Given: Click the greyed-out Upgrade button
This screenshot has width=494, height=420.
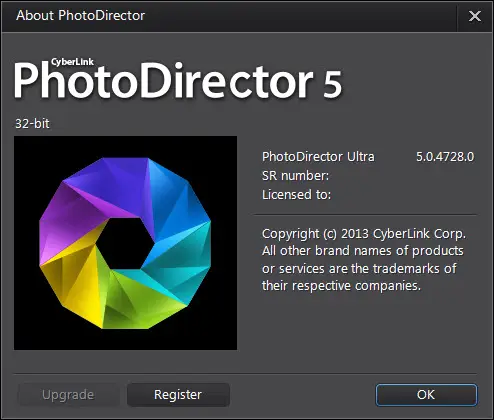Looking at the screenshot, I should tap(68, 395).
